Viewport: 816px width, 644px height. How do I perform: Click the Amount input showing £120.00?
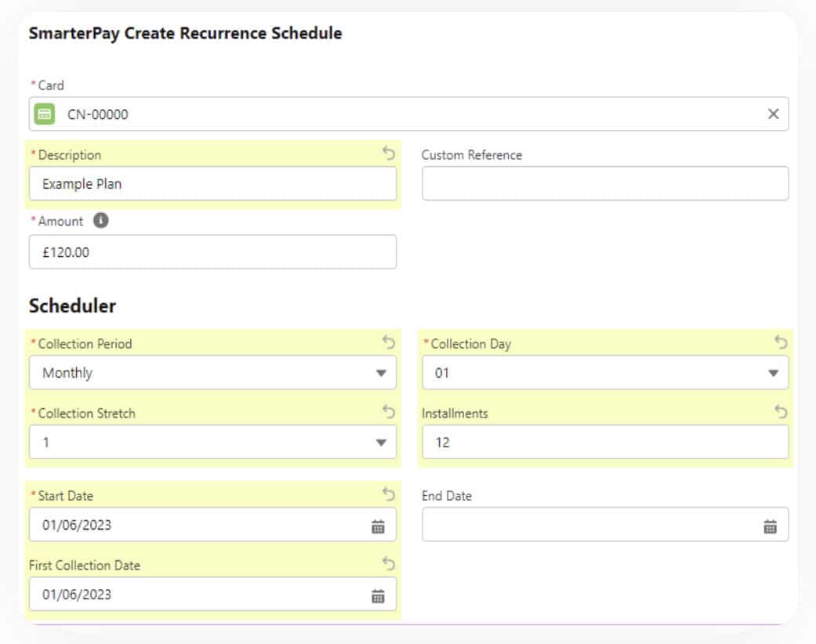coord(212,253)
